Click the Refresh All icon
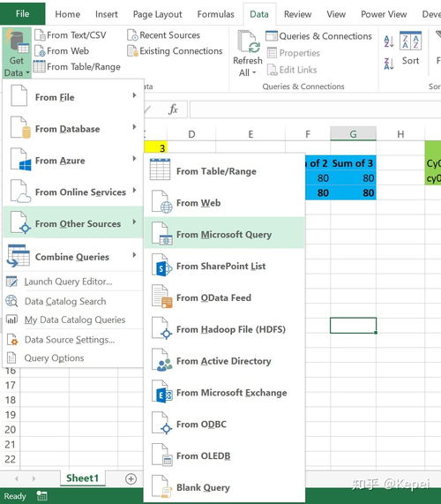Screen dimensions: 441x504 tap(248, 41)
